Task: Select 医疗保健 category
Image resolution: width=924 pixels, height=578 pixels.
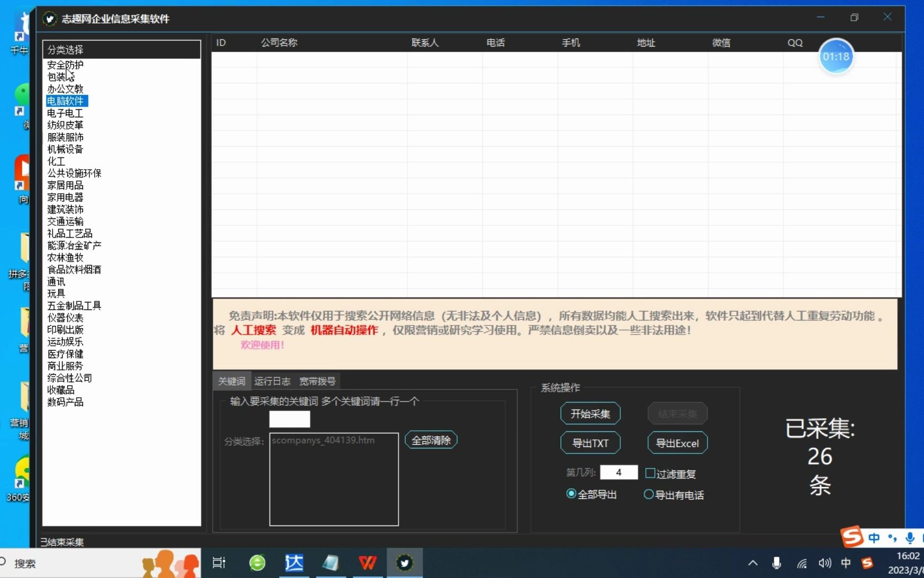Action: pyautogui.click(x=65, y=354)
